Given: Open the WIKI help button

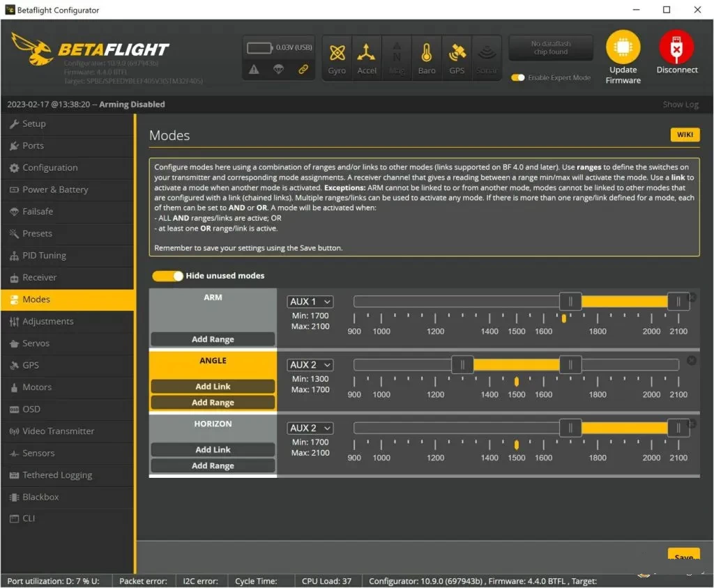Looking at the screenshot, I should (x=685, y=134).
